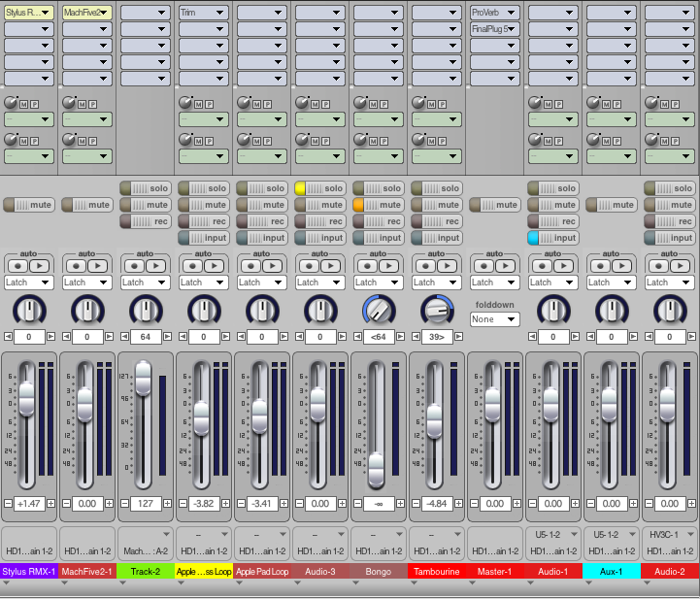Screen dimensions: 700x599
Task: Click the plus volume increment on Master-1
Action: [x=517, y=504]
